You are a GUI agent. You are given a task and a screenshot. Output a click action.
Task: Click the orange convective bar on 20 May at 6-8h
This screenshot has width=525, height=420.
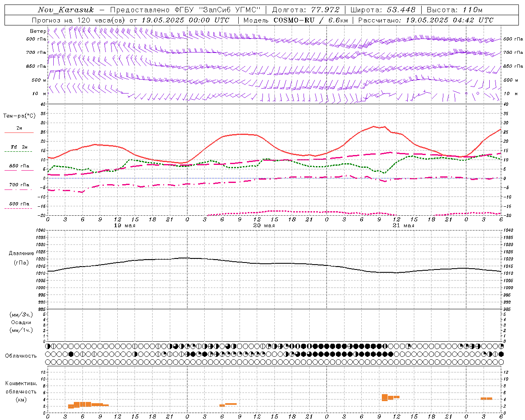[x=228, y=405]
